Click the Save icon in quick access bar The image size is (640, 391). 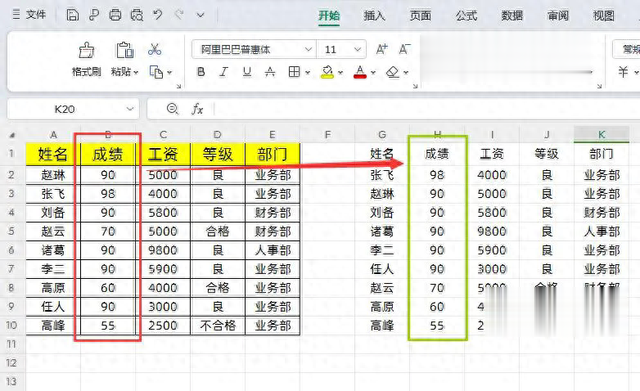pyautogui.click(x=73, y=15)
